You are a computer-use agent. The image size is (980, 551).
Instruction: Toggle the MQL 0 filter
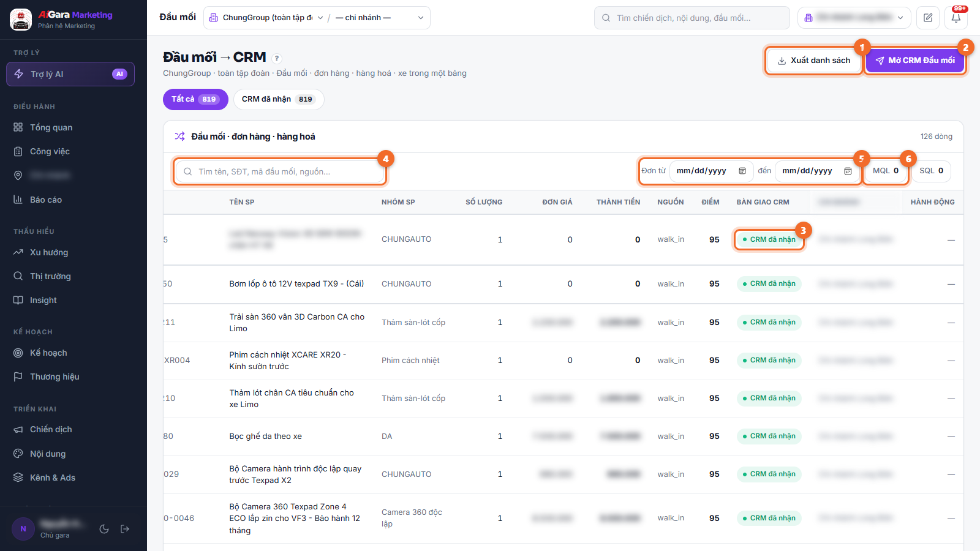886,171
